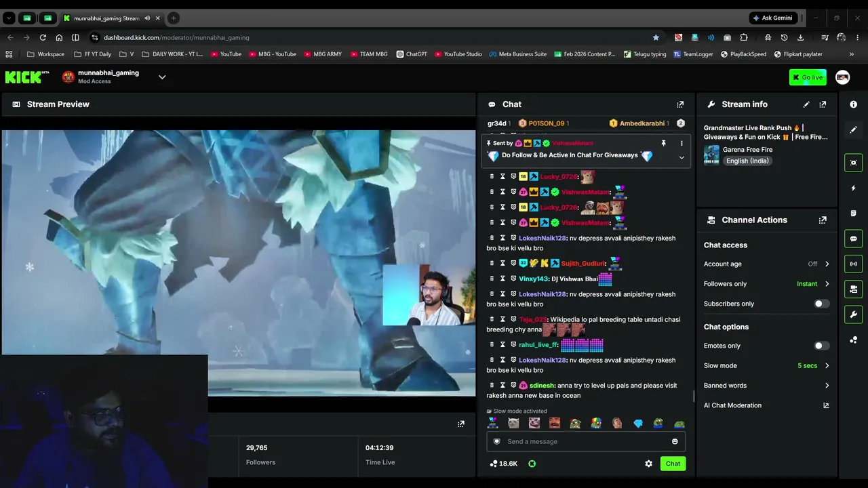The height and width of the screenshot is (488, 868).
Task: Timeout rahul_live_ff using hourglass icon
Action: click(x=502, y=345)
